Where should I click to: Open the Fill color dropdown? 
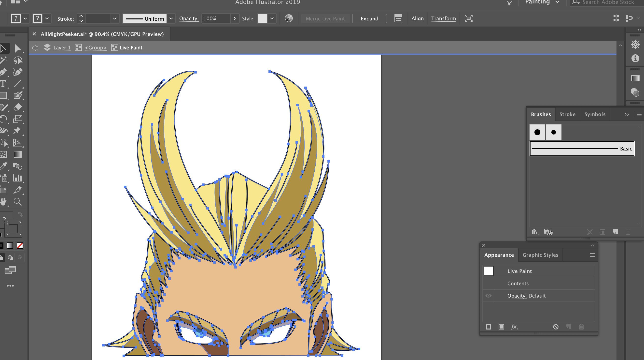tap(25, 18)
